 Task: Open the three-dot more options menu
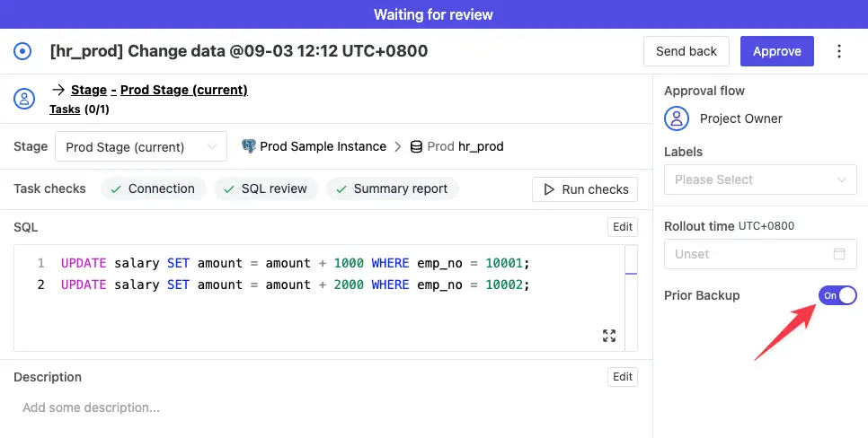click(839, 51)
